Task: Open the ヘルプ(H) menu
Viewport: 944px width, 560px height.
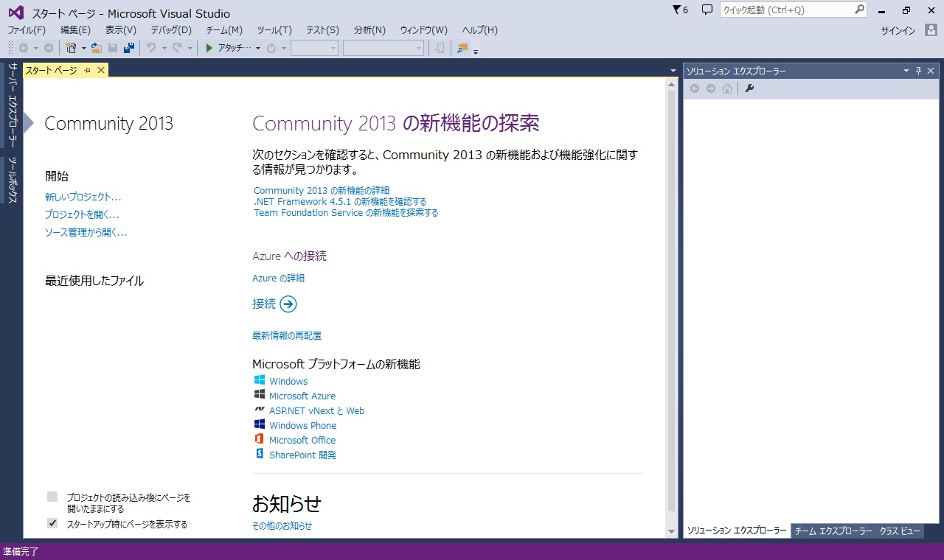Action: point(479,30)
